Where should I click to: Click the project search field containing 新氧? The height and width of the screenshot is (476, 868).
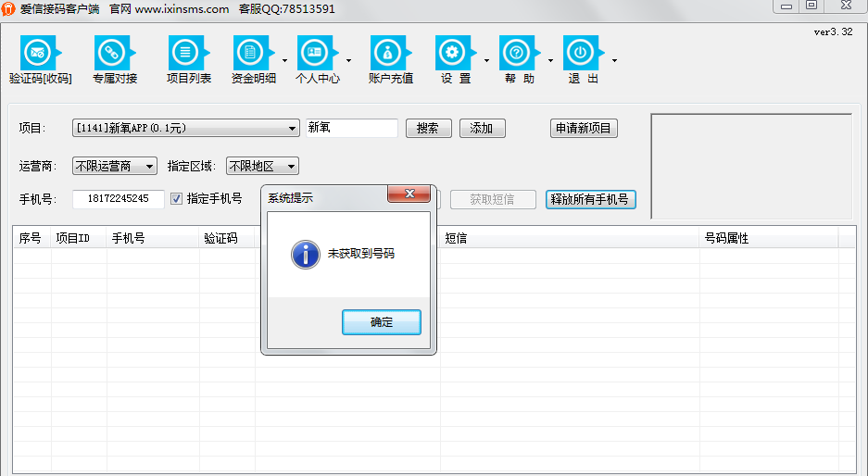tap(351, 128)
